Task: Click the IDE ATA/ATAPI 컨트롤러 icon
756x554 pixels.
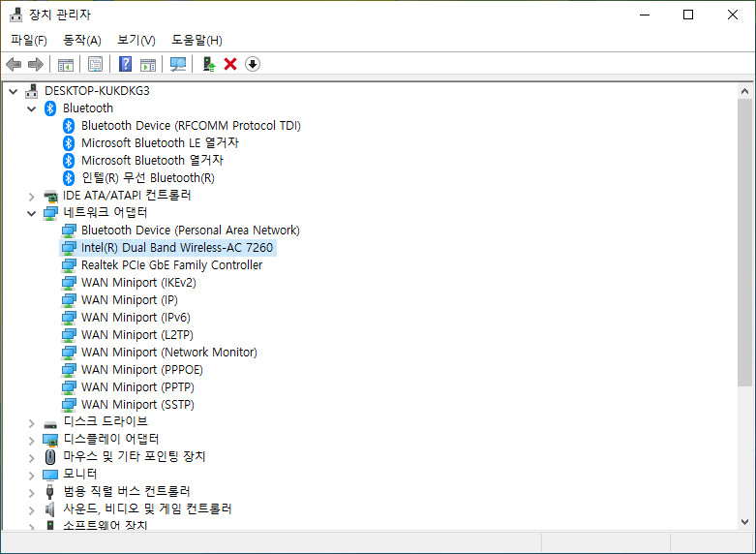Action: coord(50,196)
